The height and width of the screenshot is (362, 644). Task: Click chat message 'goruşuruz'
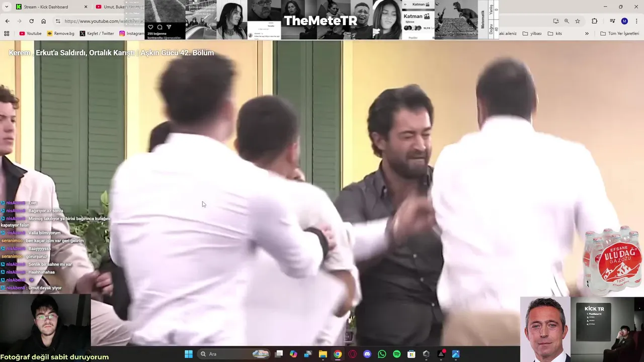tap(36, 256)
